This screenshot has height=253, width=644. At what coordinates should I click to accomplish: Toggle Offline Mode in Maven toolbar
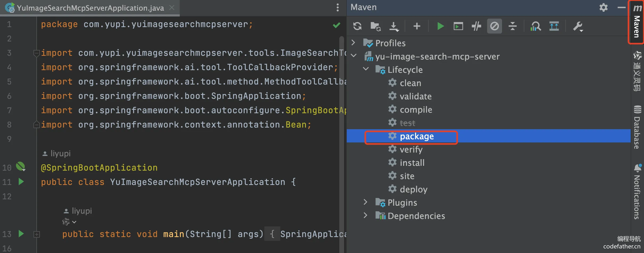(x=476, y=26)
